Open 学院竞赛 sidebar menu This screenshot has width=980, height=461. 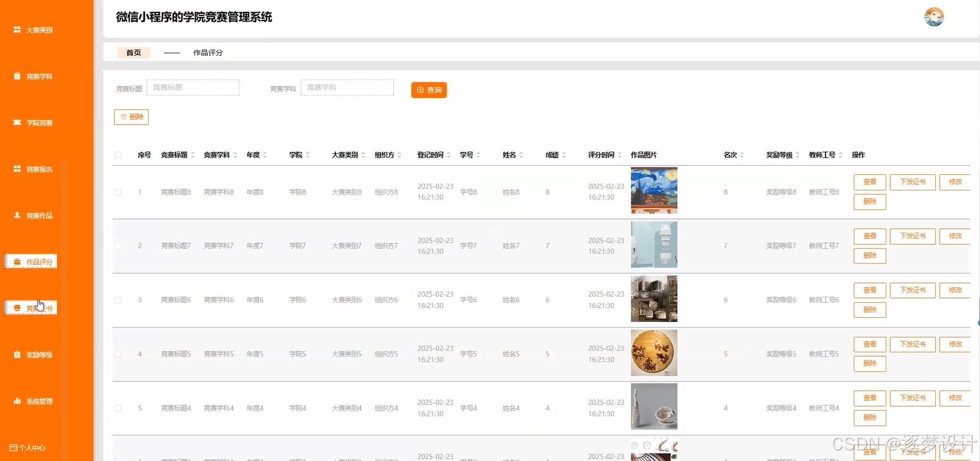[33, 123]
